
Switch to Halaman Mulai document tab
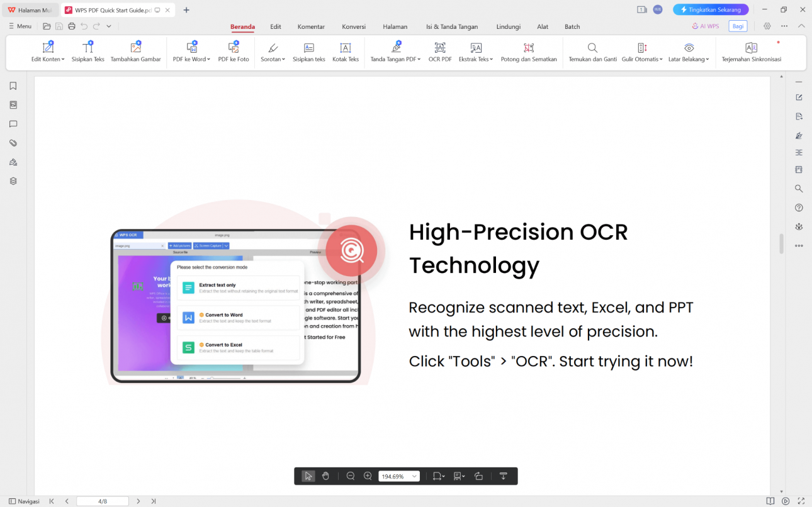tap(30, 10)
